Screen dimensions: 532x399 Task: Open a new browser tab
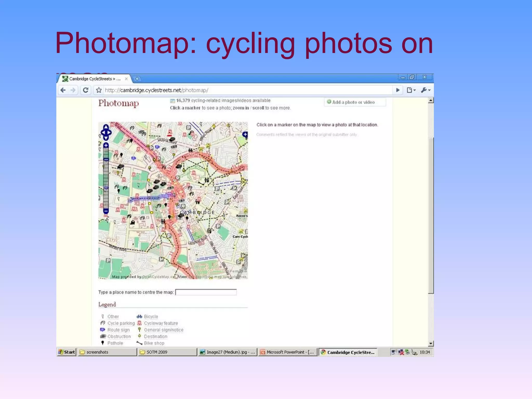click(137, 79)
